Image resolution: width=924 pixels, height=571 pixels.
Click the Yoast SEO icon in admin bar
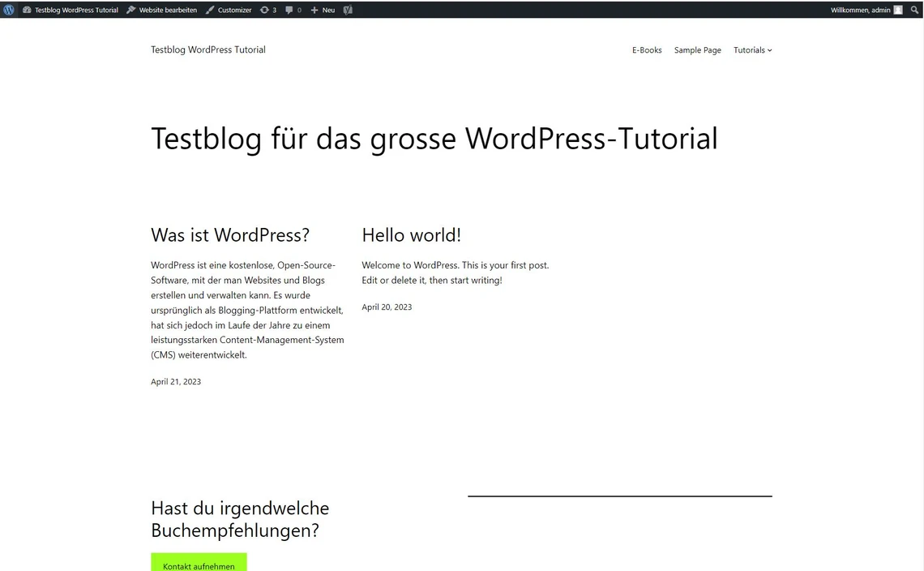coord(348,10)
